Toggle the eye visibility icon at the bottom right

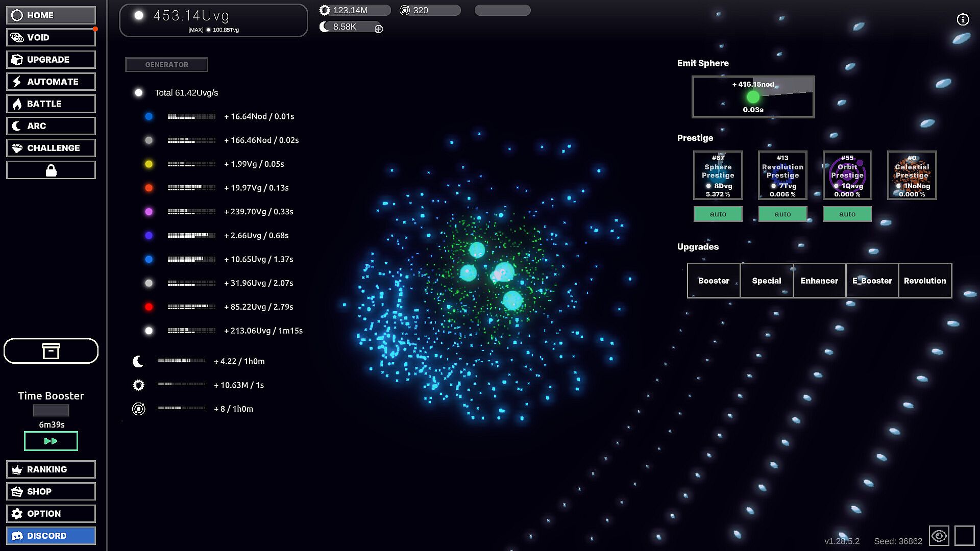pyautogui.click(x=939, y=536)
